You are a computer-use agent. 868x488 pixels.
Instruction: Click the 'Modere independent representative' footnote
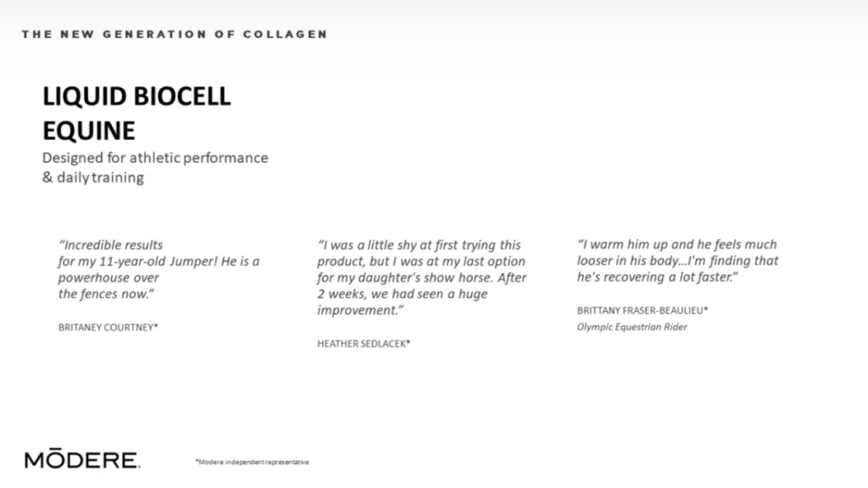point(252,462)
